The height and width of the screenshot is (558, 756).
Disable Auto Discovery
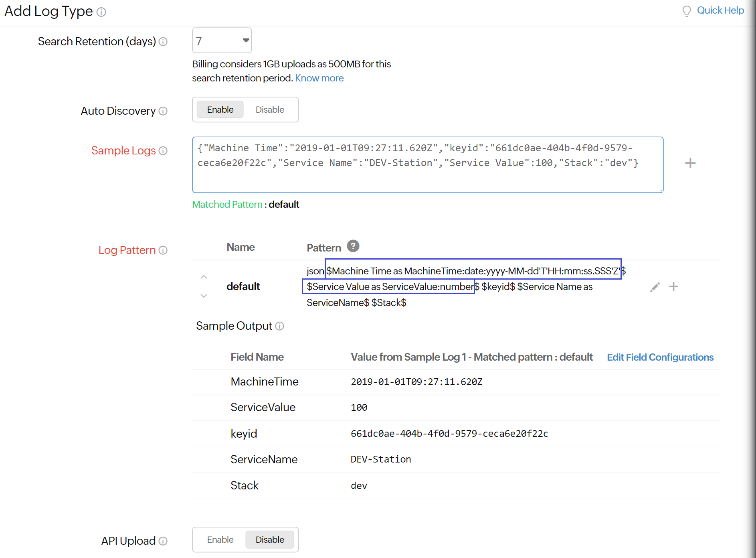[269, 109]
